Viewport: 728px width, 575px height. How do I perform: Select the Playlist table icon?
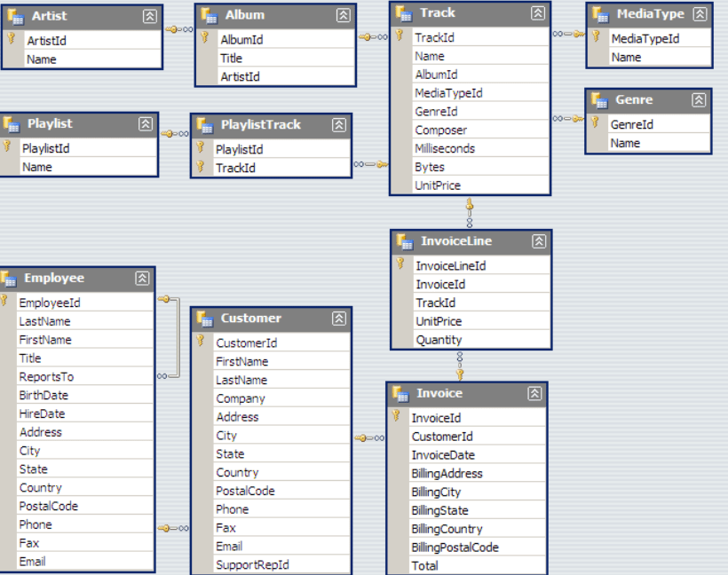[13, 123]
